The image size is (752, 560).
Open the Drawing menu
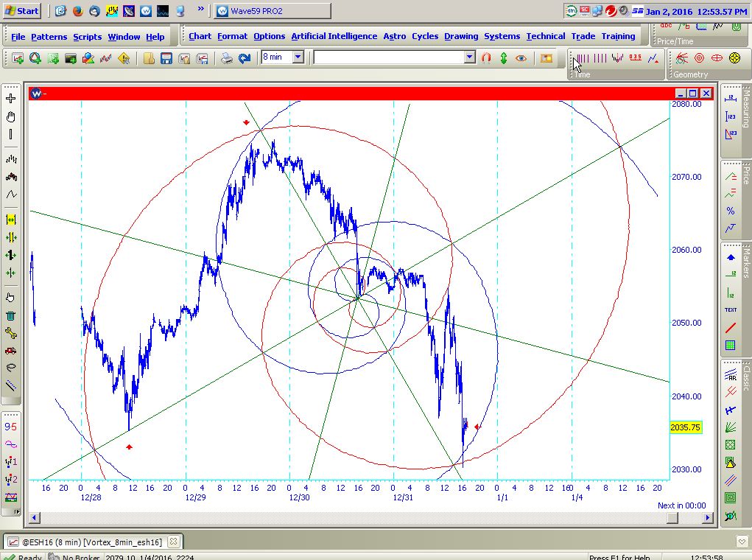point(461,36)
